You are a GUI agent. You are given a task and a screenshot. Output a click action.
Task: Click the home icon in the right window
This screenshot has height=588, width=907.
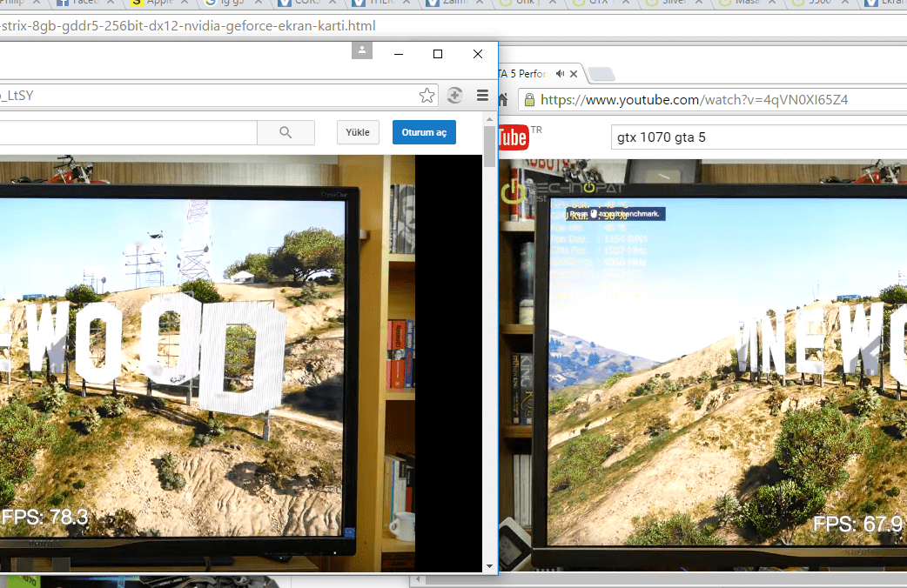pos(502,100)
